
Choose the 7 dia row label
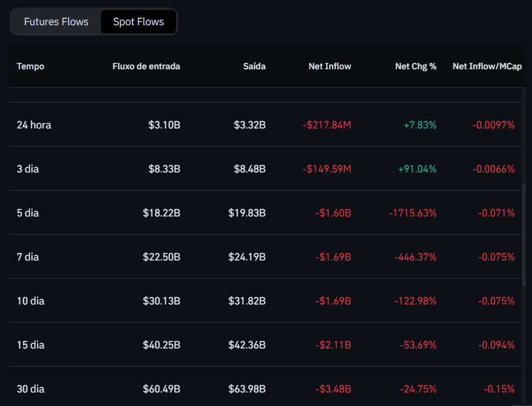[x=28, y=257]
